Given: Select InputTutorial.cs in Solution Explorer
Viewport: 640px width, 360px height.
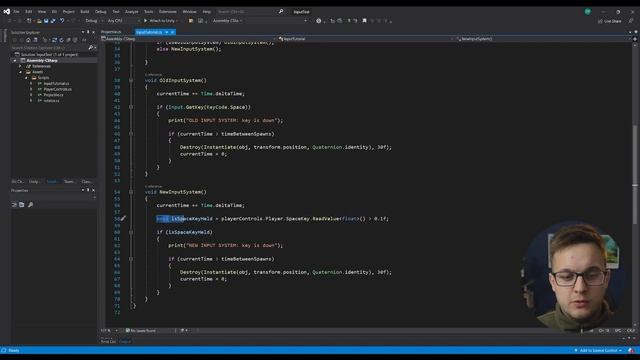Looking at the screenshot, I should click(56, 83).
